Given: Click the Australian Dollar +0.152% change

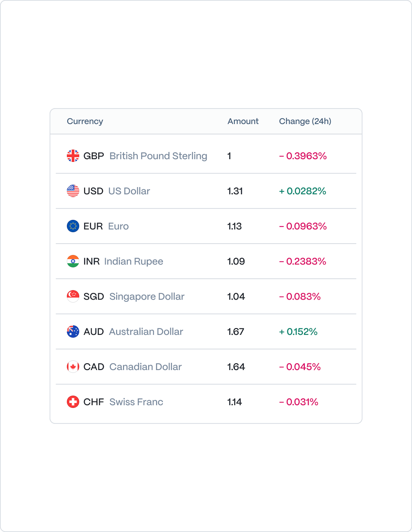Looking at the screenshot, I should [x=298, y=331].
